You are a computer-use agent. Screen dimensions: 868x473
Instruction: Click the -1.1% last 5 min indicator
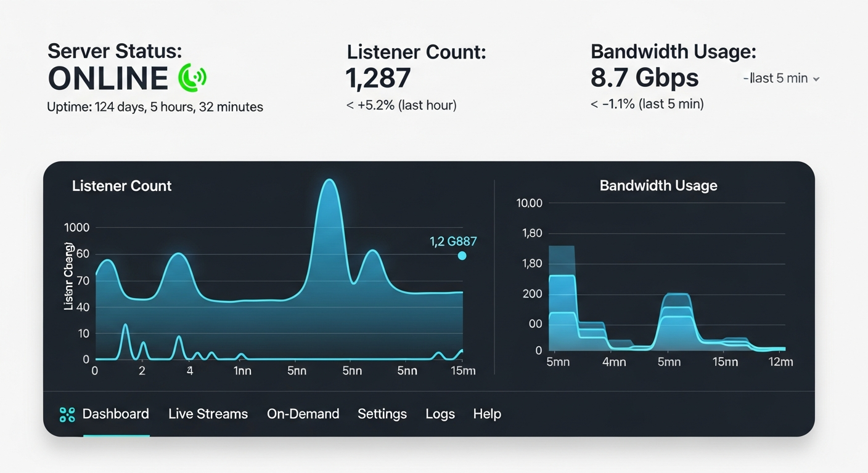(x=647, y=104)
